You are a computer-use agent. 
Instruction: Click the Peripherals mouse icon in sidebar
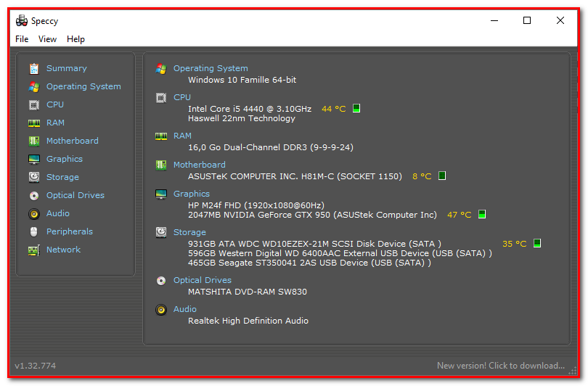click(x=33, y=231)
